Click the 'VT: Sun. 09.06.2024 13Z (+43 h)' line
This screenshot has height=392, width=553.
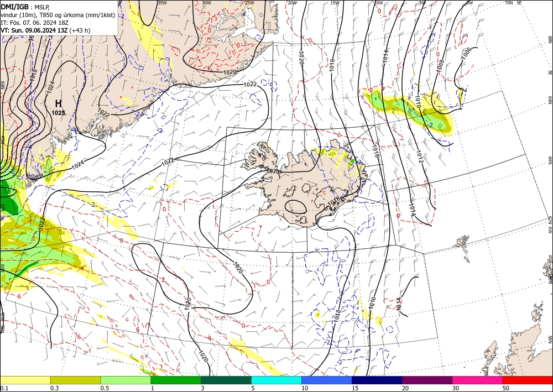click(x=45, y=30)
